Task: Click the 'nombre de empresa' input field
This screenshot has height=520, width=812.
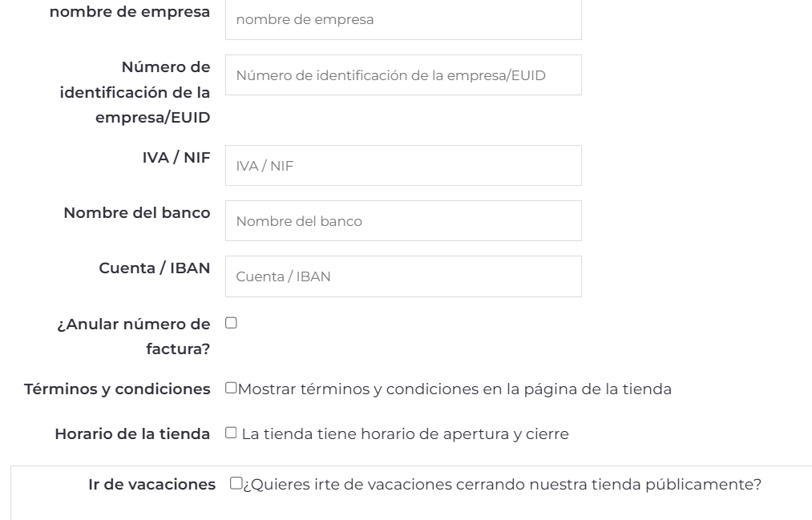Action: coord(403,20)
